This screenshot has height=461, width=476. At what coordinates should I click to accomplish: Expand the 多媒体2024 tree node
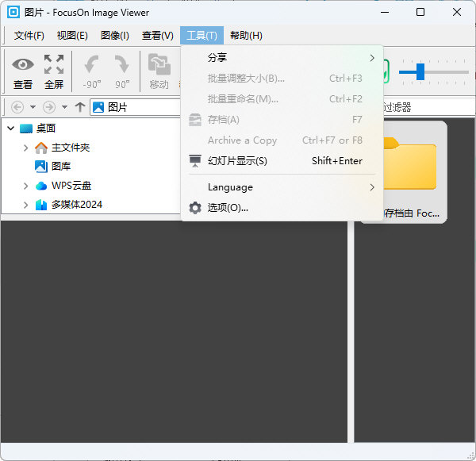26,205
